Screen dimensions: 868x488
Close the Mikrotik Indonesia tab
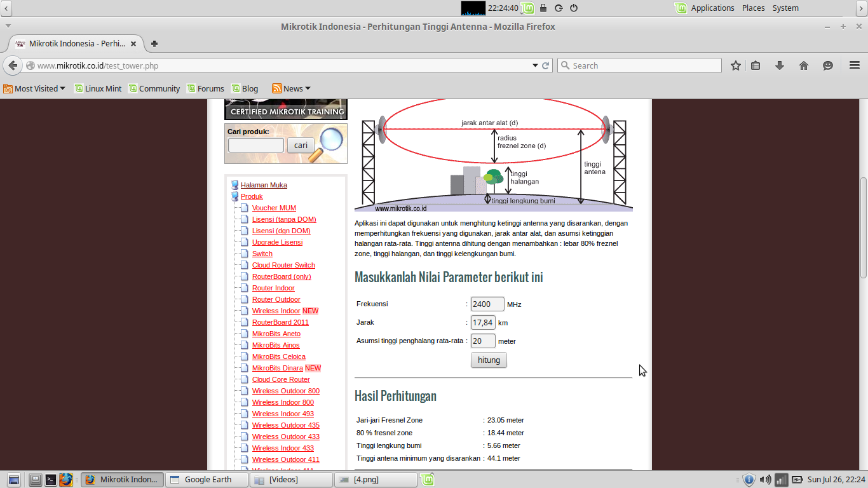tap(133, 44)
